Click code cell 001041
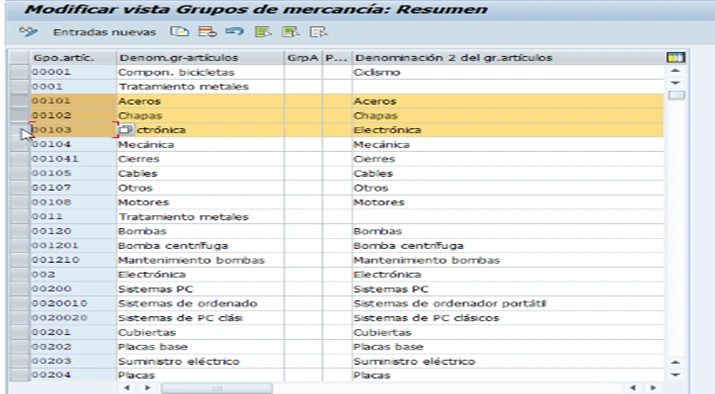 [73, 159]
